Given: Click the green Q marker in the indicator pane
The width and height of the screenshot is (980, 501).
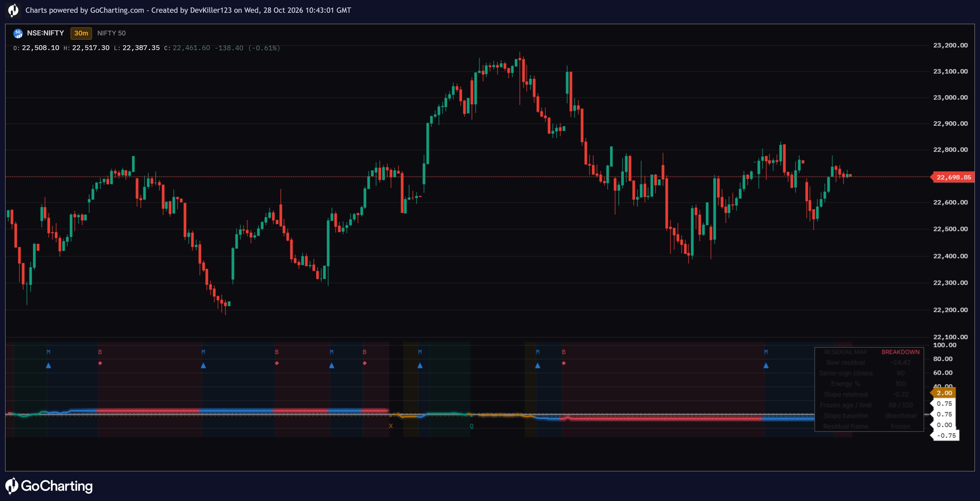Looking at the screenshot, I should (471, 426).
